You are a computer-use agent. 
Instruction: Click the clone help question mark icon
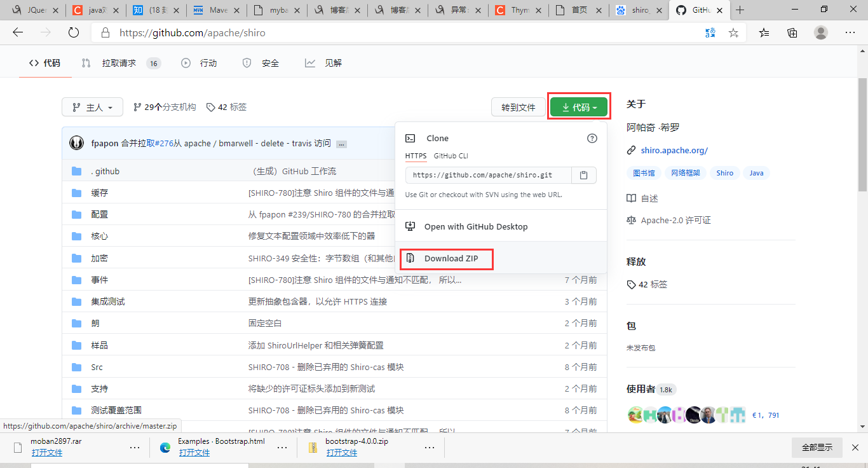point(592,138)
